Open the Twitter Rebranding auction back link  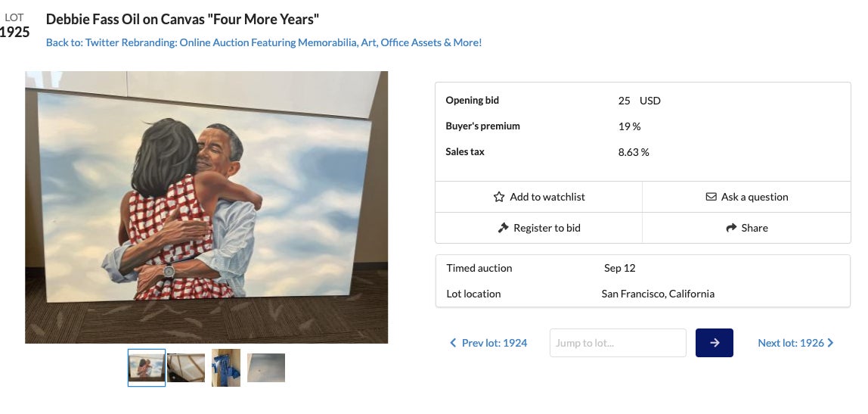(x=264, y=42)
